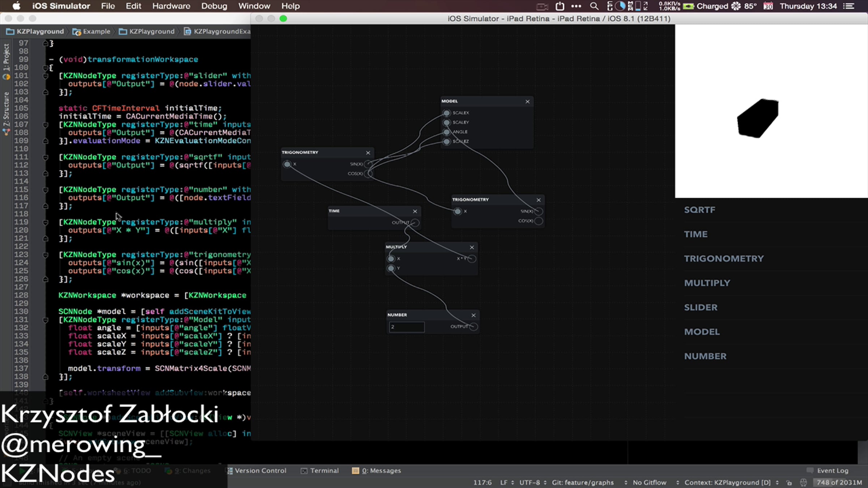Click the SCALEX input socket on MODEL
This screenshot has width=868, height=488.
[447, 113]
